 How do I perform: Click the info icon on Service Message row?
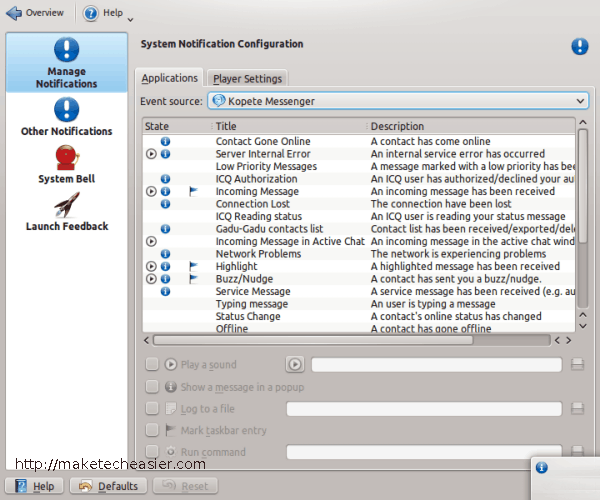[x=165, y=292]
